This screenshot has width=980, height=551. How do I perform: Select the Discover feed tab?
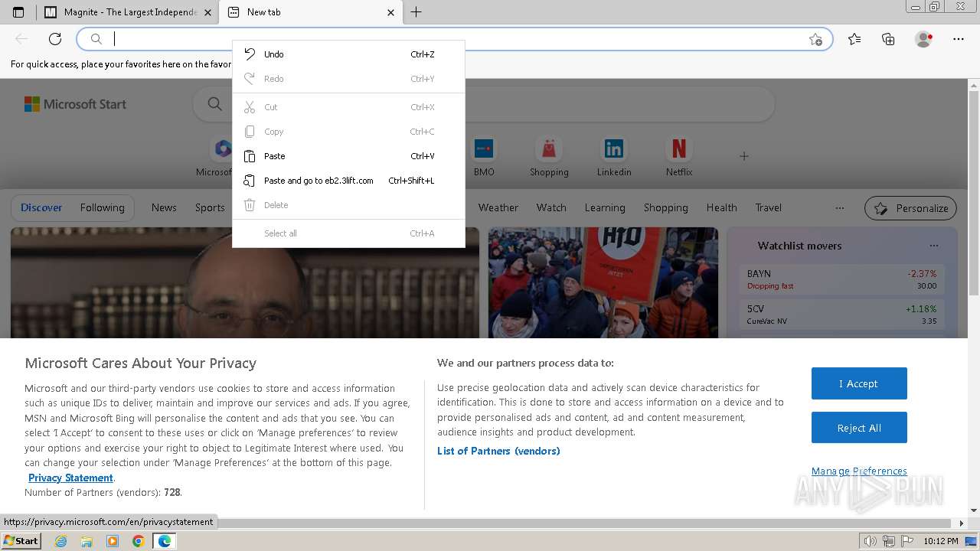(41, 207)
